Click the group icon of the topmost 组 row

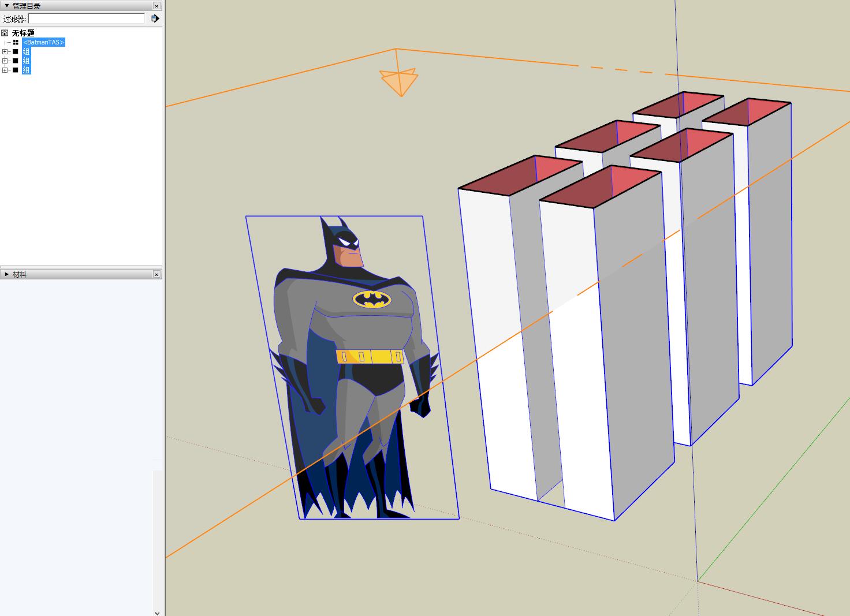coord(16,51)
